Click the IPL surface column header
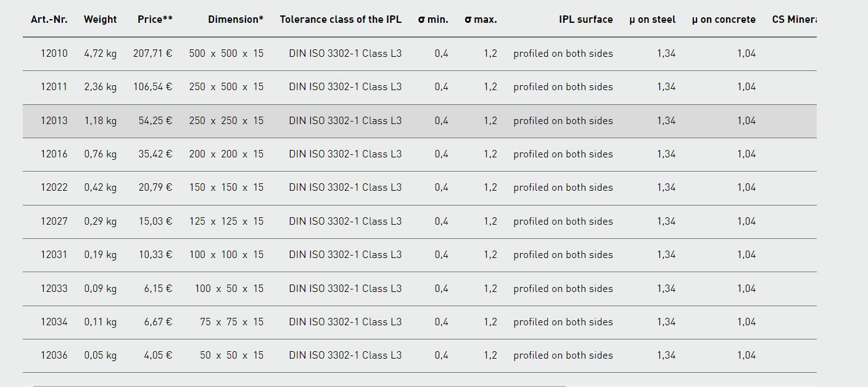This screenshot has width=868, height=387. click(x=586, y=20)
